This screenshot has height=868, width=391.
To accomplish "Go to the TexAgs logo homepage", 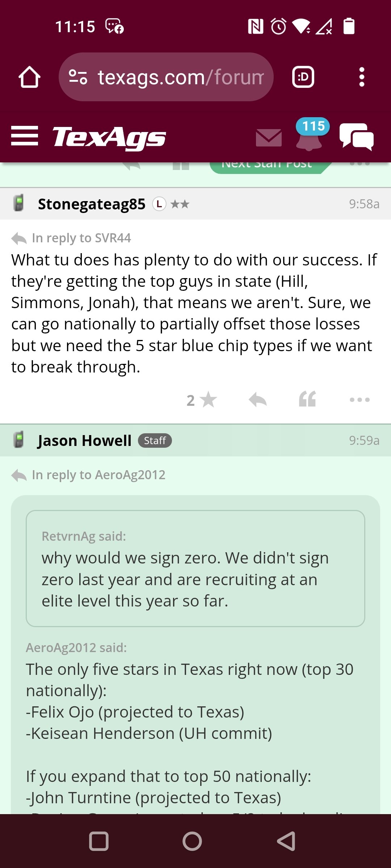I will pyautogui.click(x=109, y=137).
